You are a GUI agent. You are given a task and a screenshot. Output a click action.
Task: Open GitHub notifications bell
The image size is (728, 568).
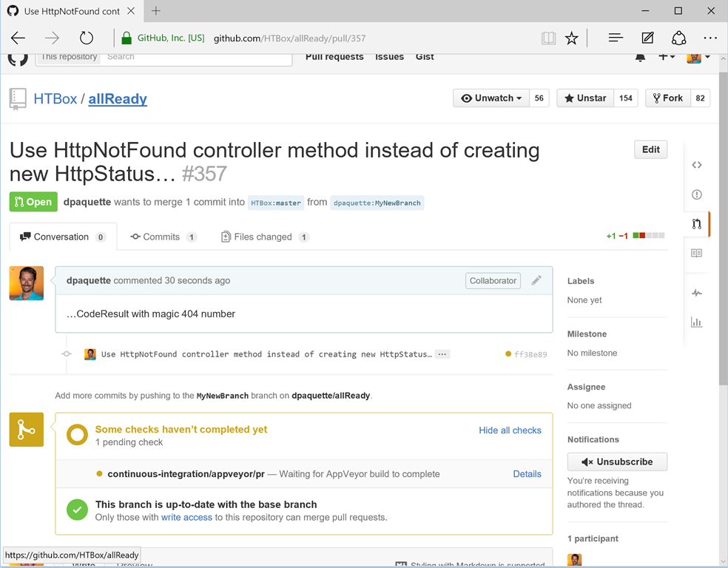tap(640, 58)
